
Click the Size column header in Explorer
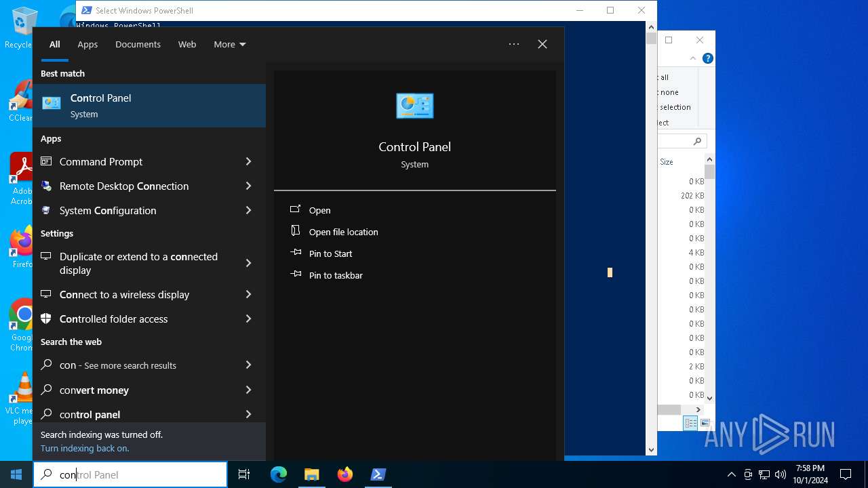[667, 162]
